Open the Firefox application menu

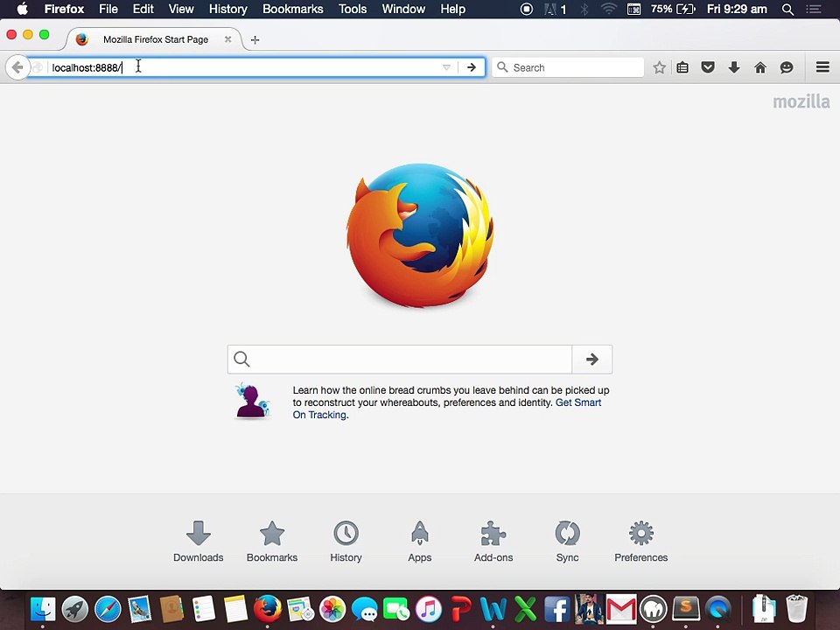(x=64, y=9)
